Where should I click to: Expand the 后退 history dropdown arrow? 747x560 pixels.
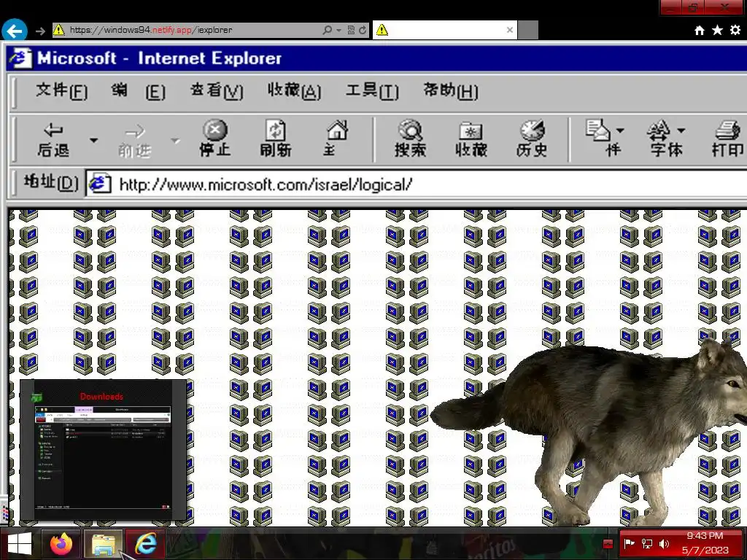click(x=94, y=140)
